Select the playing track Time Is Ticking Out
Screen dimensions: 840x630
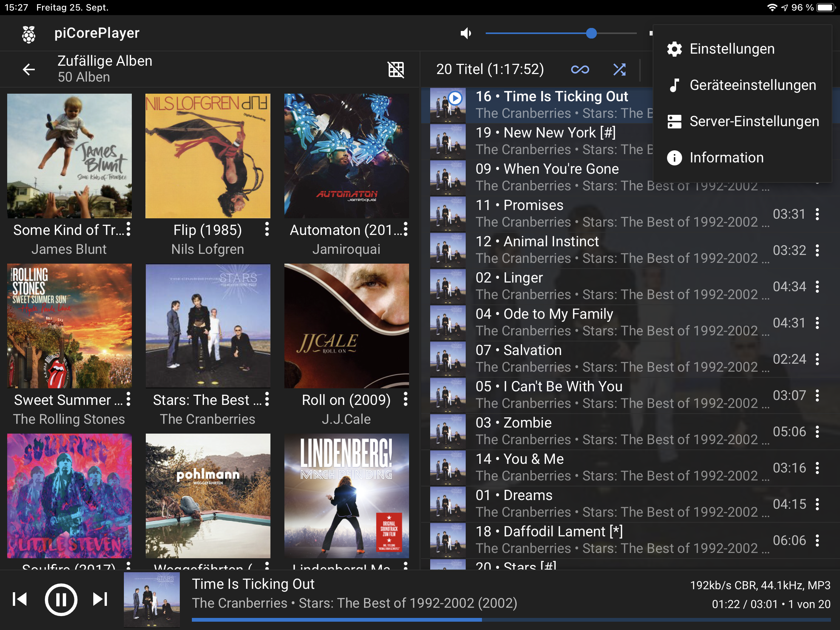537,105
